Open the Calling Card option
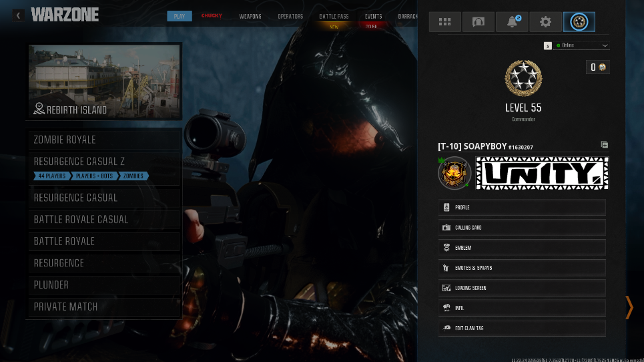 click(522, 228)
